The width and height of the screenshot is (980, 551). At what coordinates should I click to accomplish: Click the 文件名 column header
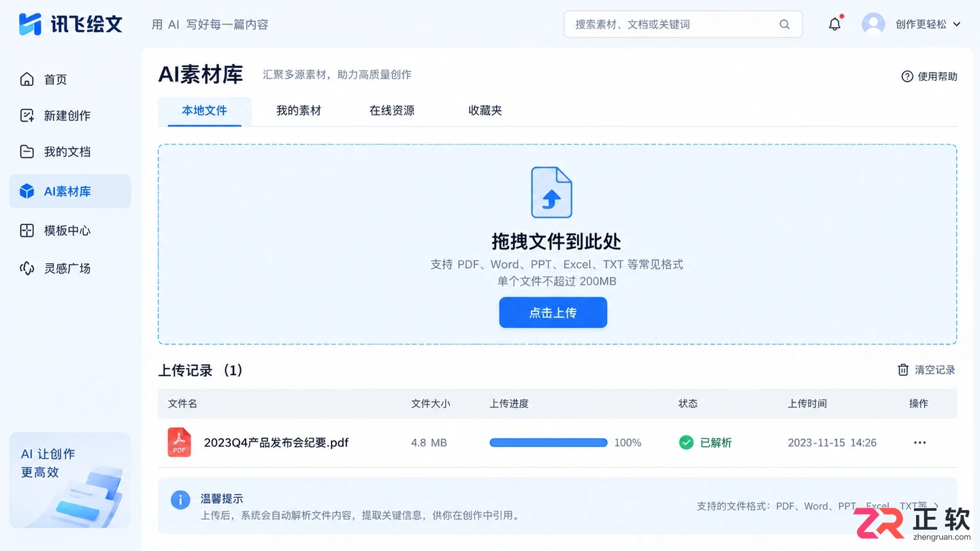point(182,403)
